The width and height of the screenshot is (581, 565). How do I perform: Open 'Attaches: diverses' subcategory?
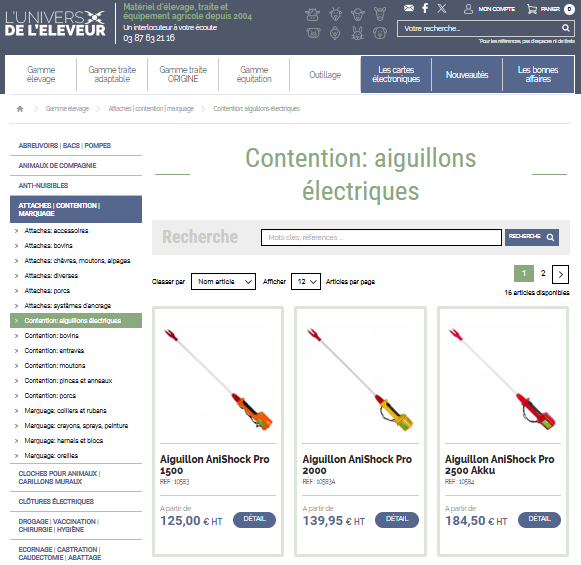[51, 276]
